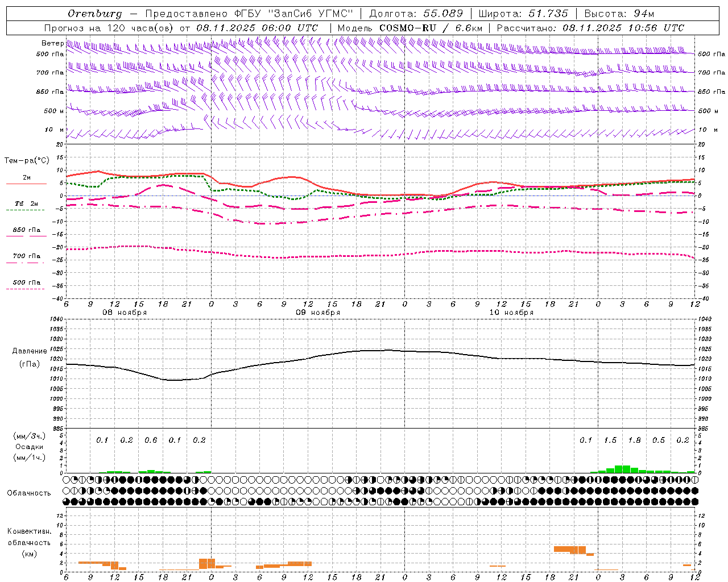Click the 500 гПа entry in temperature legend

(x=27, y=282)
